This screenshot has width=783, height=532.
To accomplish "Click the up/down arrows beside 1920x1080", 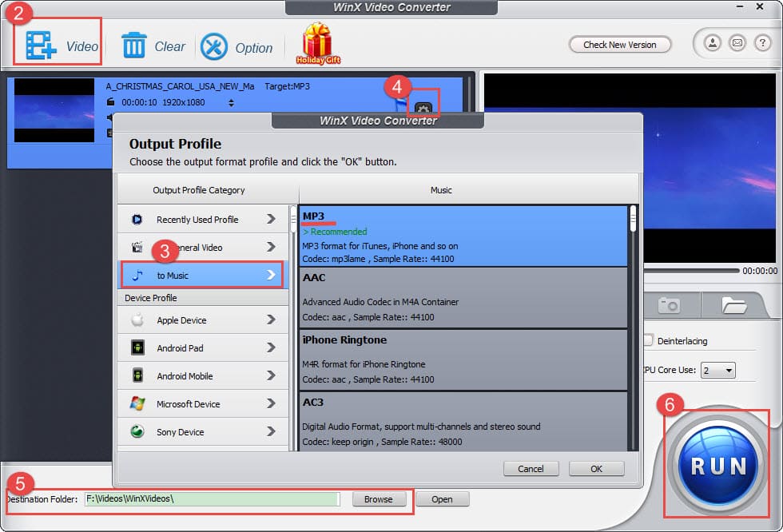I will [231, 103].
